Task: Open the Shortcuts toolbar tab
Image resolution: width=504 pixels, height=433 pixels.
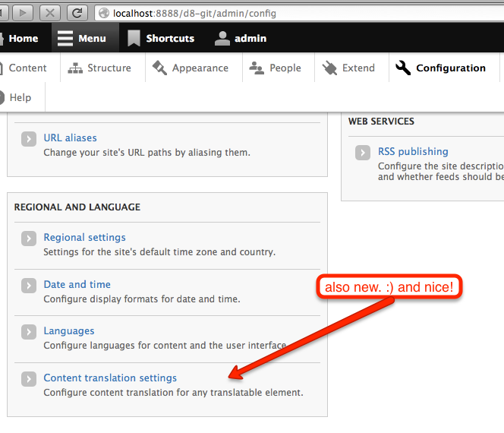Action: click(x=162, y=38)
